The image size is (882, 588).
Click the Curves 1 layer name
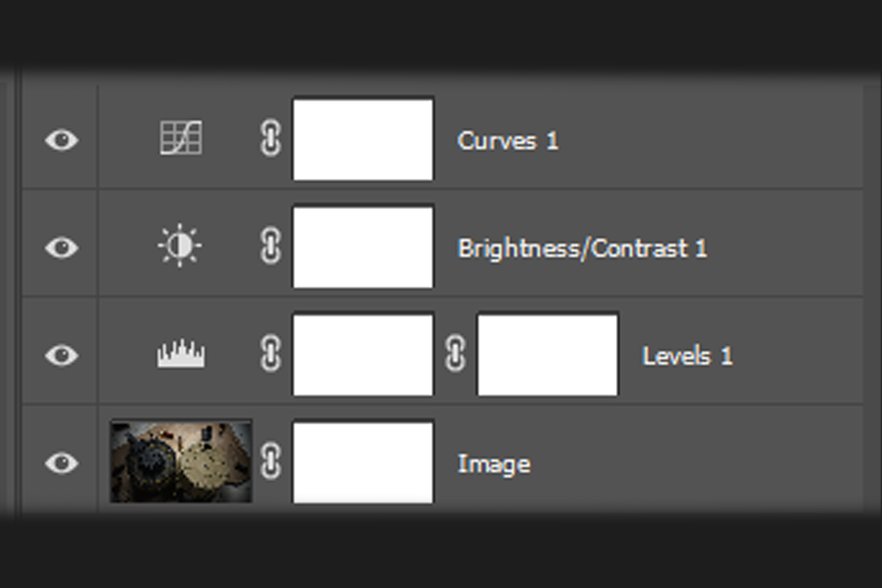tap(507, 141)
